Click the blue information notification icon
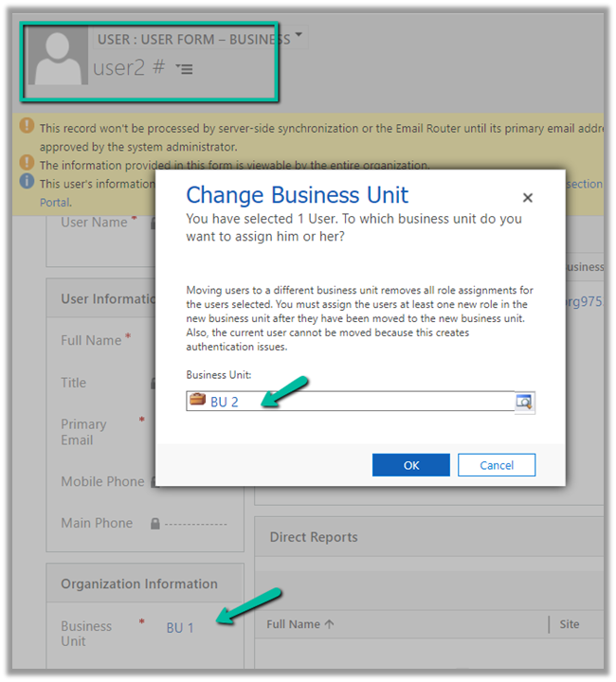 pyautogui.click(x=27, y=182)
